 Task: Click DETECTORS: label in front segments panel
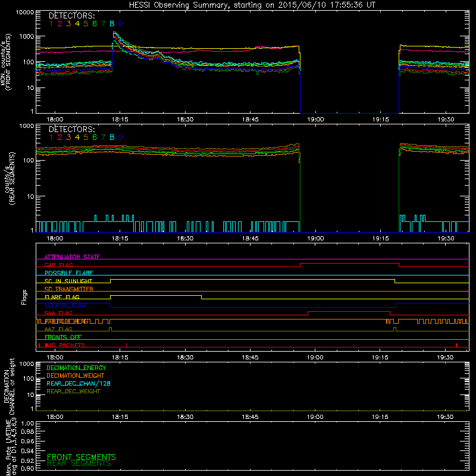[72, 15]
